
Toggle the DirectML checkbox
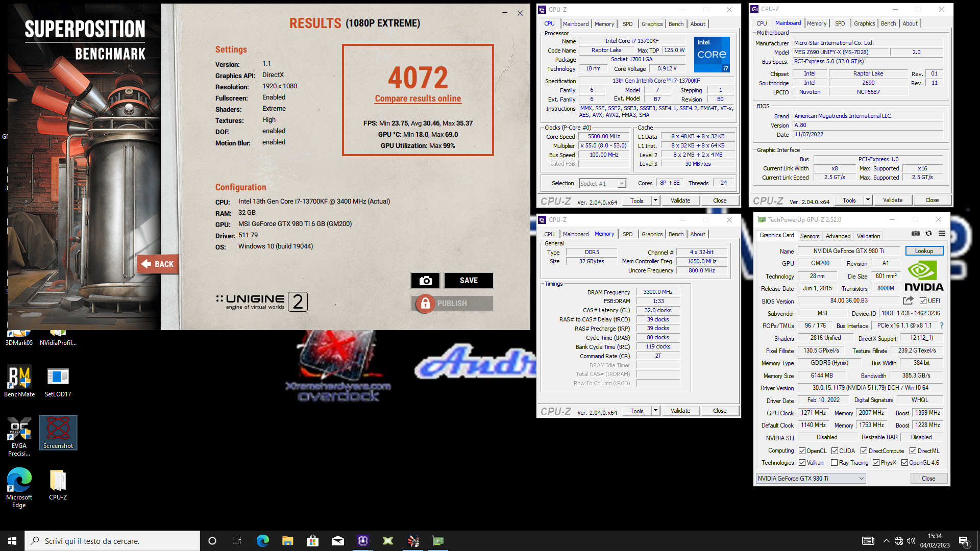tap(913, 451)
